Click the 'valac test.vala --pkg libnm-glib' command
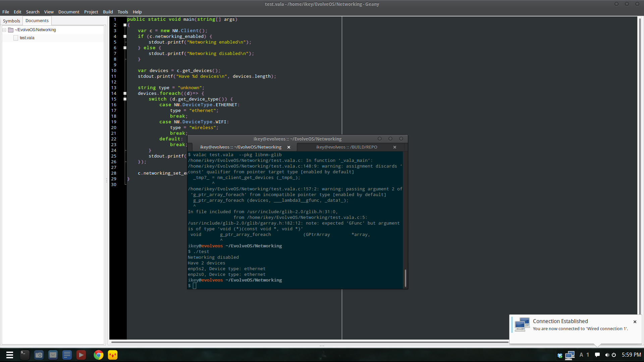The height and width of the screenshot is (362, 644). point(237,155)
